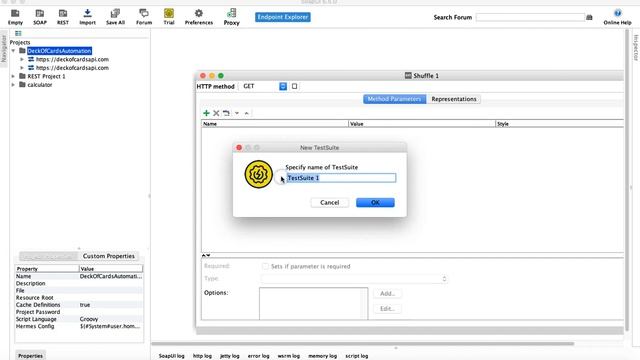Click the Inspector side tab
The image size is (640, 360).
(636, 48)
